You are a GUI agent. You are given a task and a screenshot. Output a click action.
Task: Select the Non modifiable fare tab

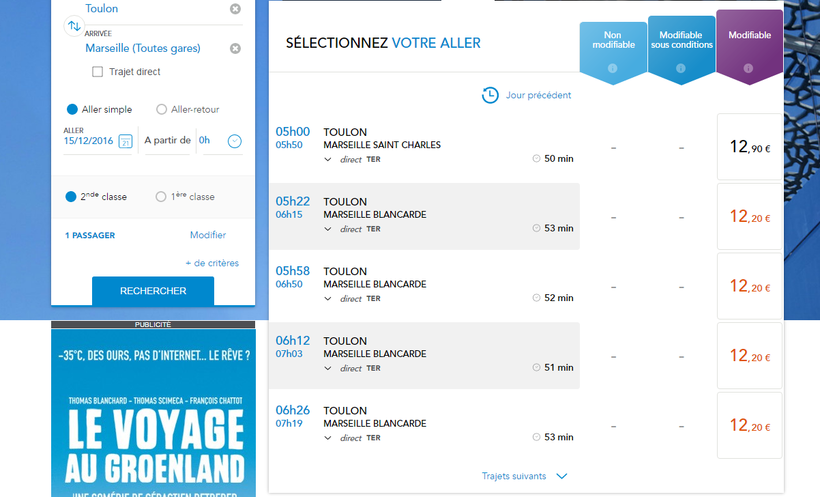pyautogui.click(x=613, y=40)
